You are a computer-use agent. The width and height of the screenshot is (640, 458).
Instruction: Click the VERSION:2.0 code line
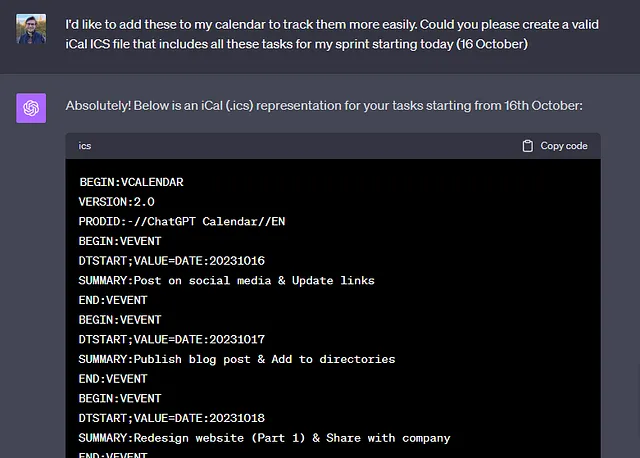coord(117,202)
